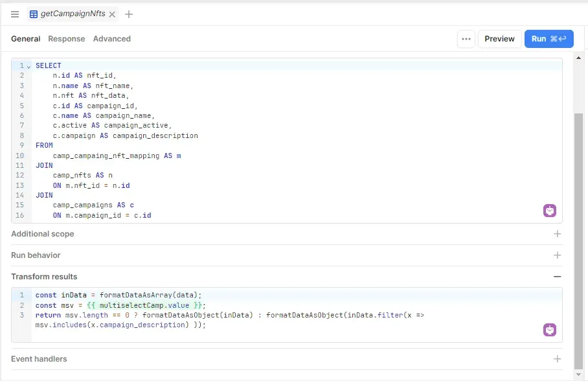Click camp_campaing_nft_mapping table name
The width and height of the screenshot is (588, 383).
coord(106,156)
